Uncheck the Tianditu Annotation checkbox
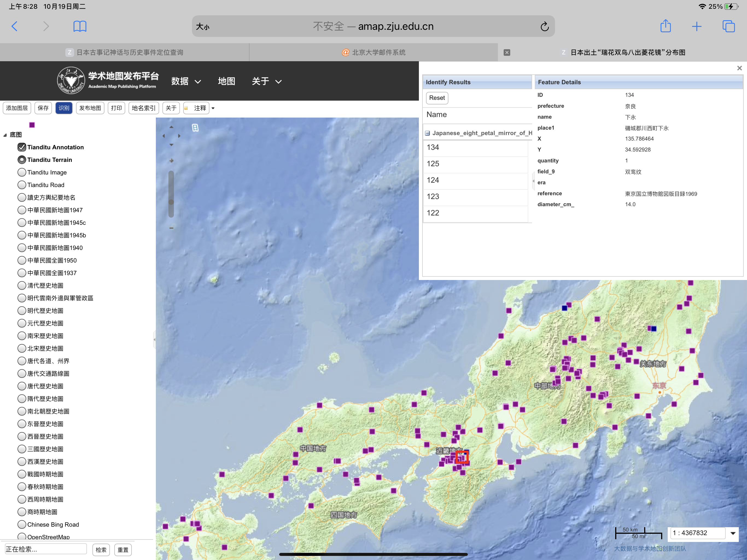The image size is (747, 560). tap(22, 147)
